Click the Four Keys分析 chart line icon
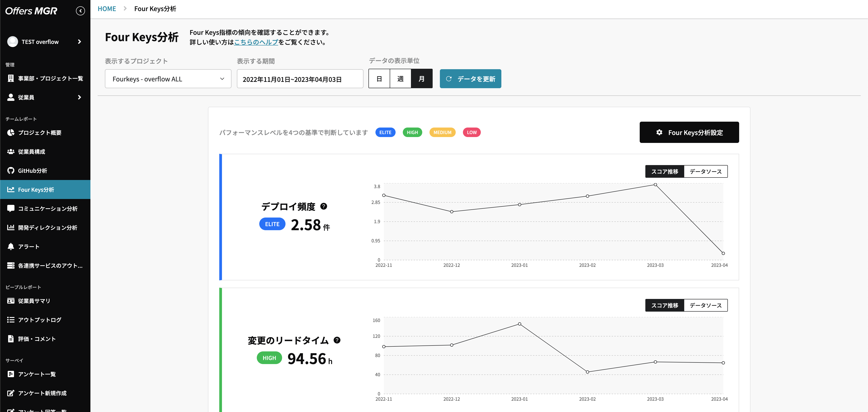The image size is (868, 412). (x=11, y=189)
